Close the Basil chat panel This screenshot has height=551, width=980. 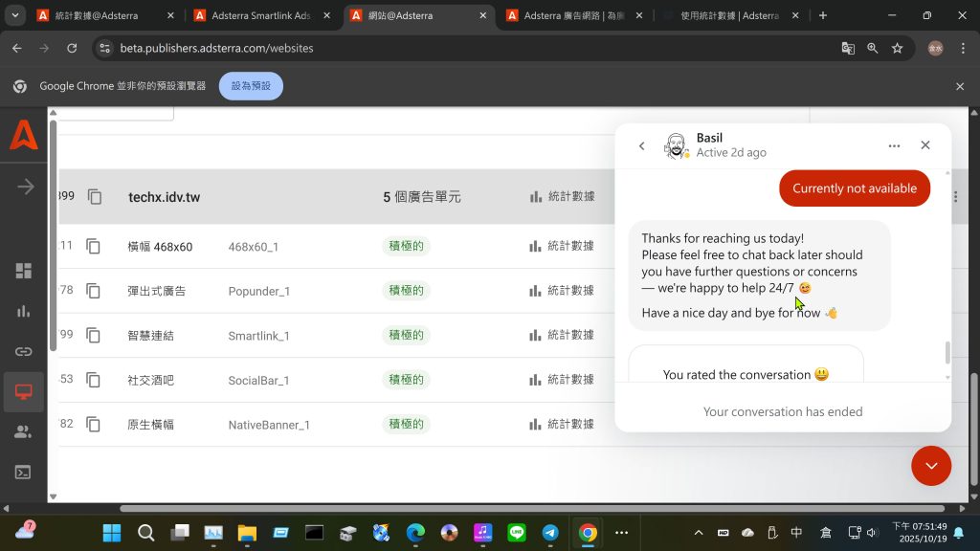925,145
